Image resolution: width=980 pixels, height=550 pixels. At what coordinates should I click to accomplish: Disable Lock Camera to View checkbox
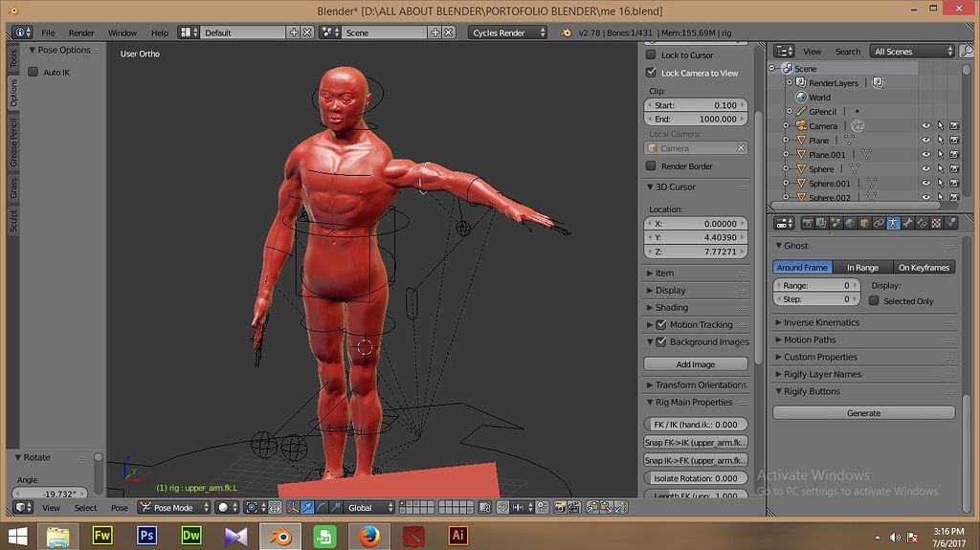point(651,73)
